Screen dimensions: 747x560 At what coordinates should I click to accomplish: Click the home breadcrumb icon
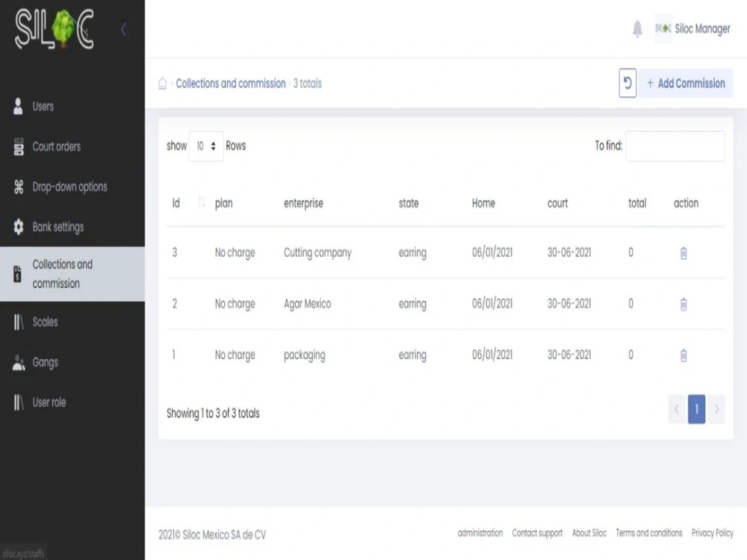(162, 84)
